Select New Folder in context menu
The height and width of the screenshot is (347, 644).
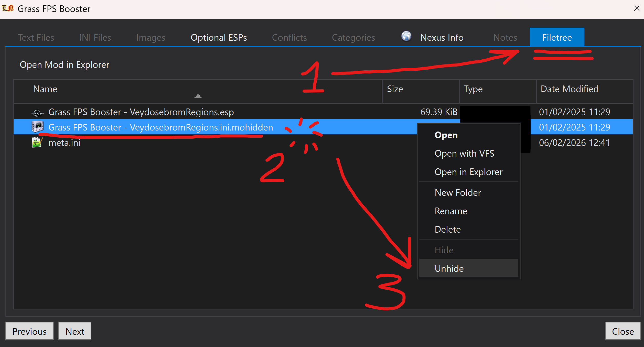click(x=458, y=193)
